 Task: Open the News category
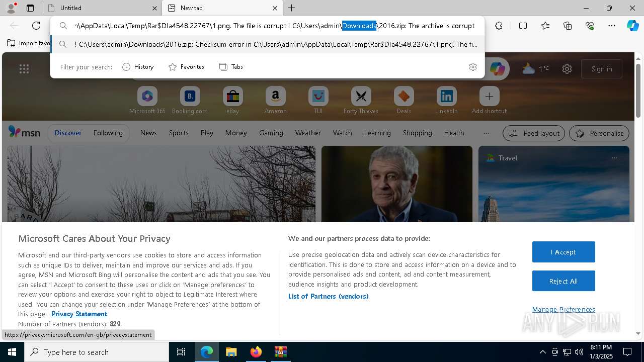point(148,133)
